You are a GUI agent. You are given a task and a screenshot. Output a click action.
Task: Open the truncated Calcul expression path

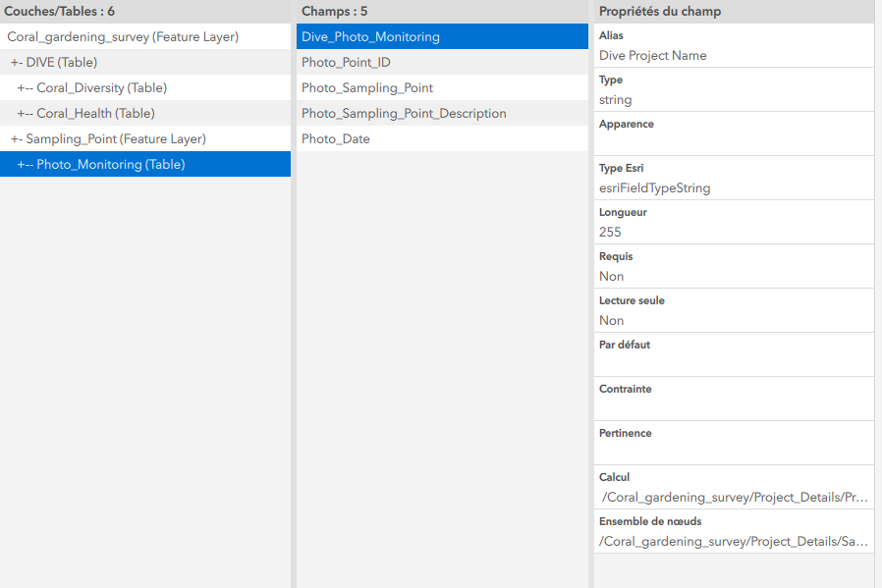(732, 497)
